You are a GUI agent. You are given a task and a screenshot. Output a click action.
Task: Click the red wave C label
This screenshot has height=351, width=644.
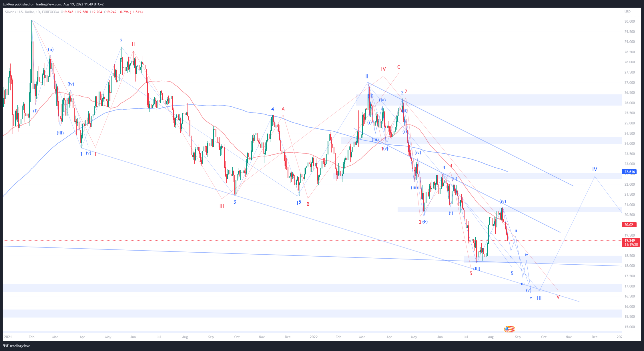click(x=399, y=67)
